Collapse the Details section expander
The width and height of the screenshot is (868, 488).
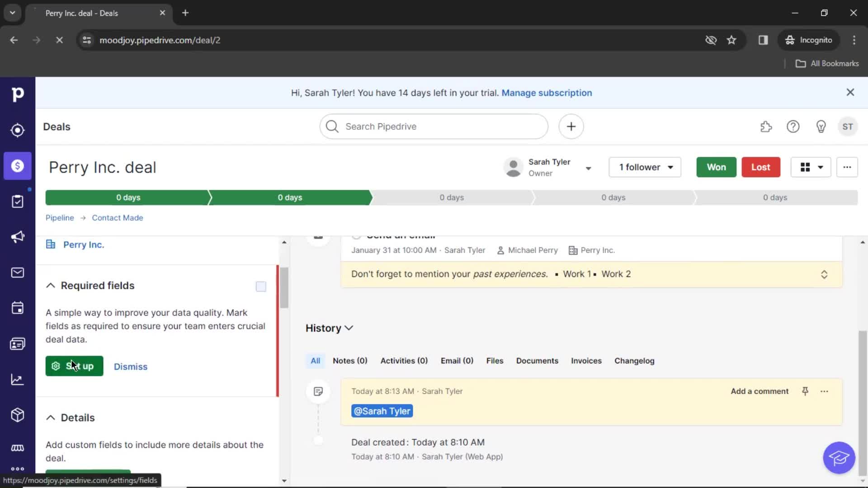[51, 417]
